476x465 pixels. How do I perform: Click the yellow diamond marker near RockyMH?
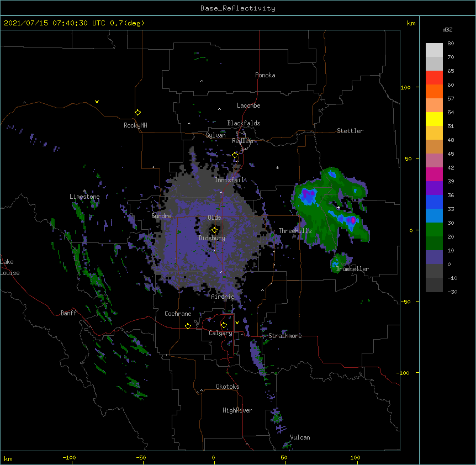click(x=138, y=113)
